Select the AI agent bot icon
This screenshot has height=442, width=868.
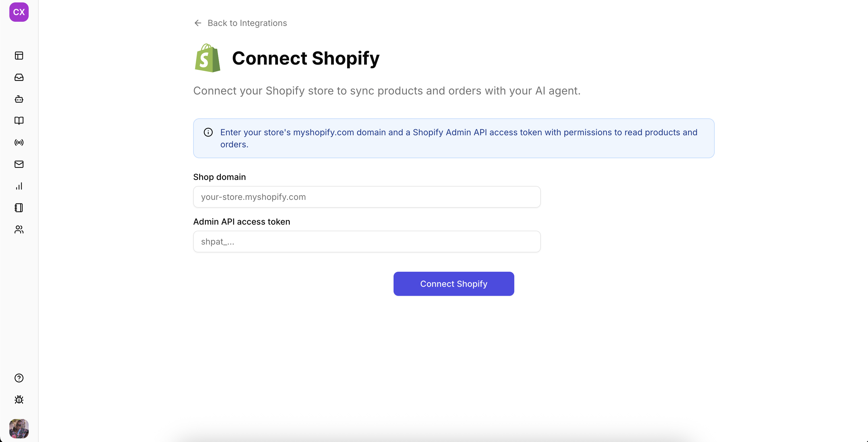click(x=19, y=99)
